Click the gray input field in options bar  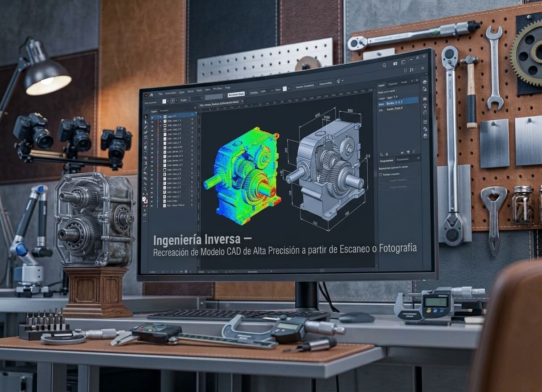click(214, 97)
